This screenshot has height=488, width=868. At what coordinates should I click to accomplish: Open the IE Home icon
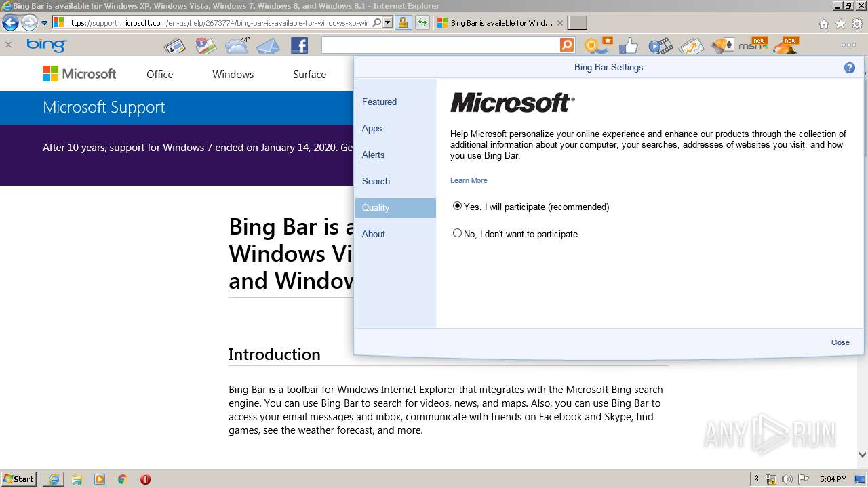click(823, 24)
